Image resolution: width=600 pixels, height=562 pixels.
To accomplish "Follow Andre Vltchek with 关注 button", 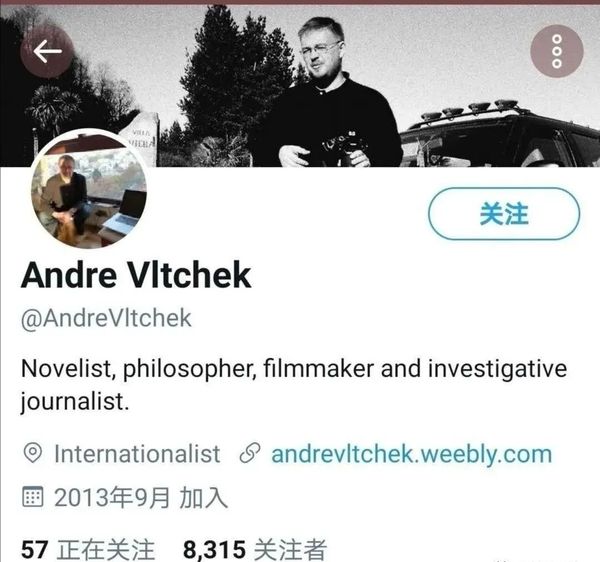I will [504, 214].
